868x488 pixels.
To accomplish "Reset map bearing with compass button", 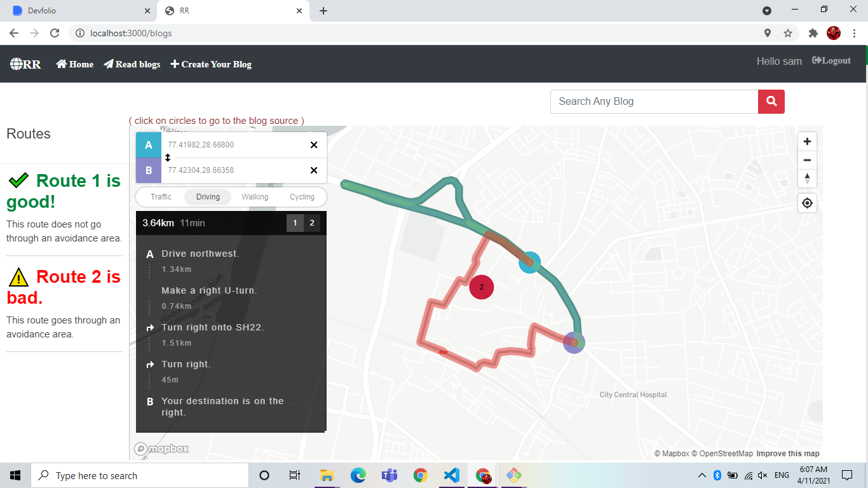I will click(807, 179).
